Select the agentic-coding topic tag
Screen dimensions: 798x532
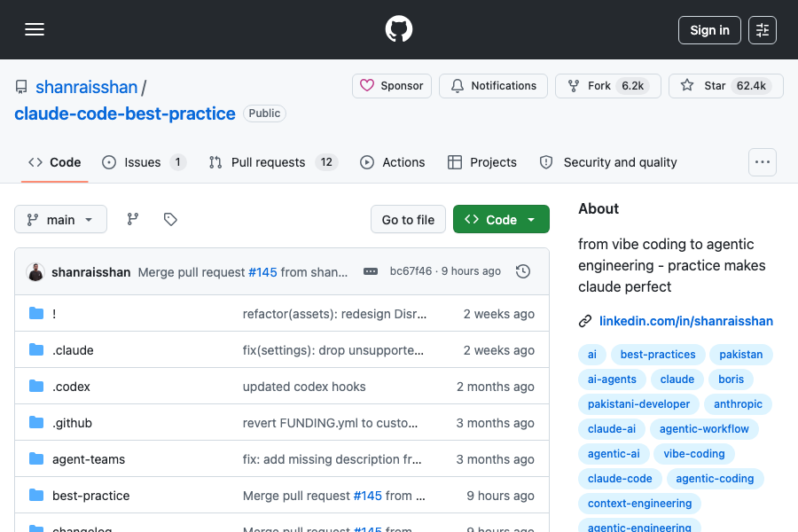pyautogui.click(x=715, y=479)
